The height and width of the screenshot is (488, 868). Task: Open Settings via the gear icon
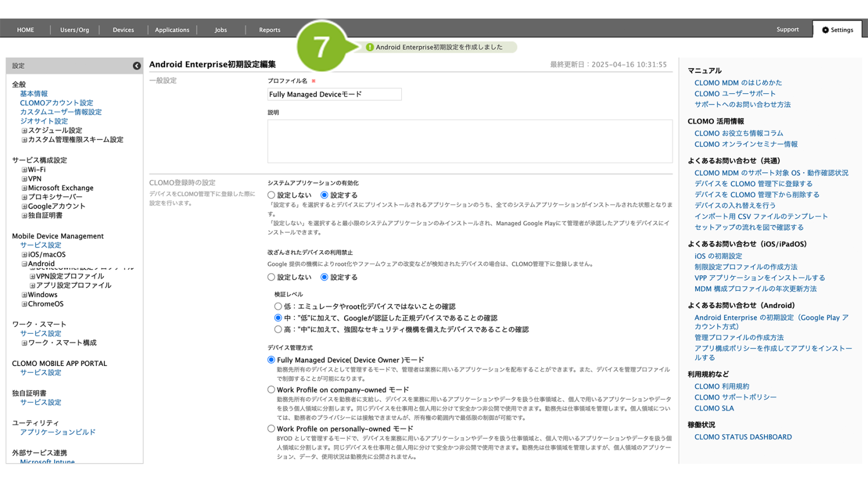coord(825,30)
